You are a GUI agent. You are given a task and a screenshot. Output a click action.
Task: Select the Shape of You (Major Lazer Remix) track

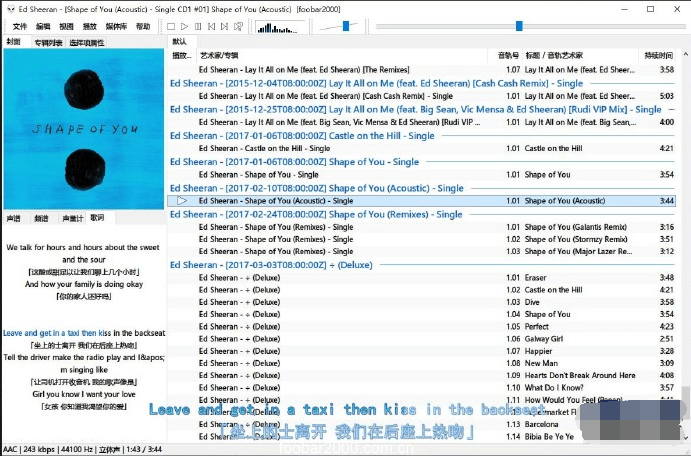tap(422, 252)
